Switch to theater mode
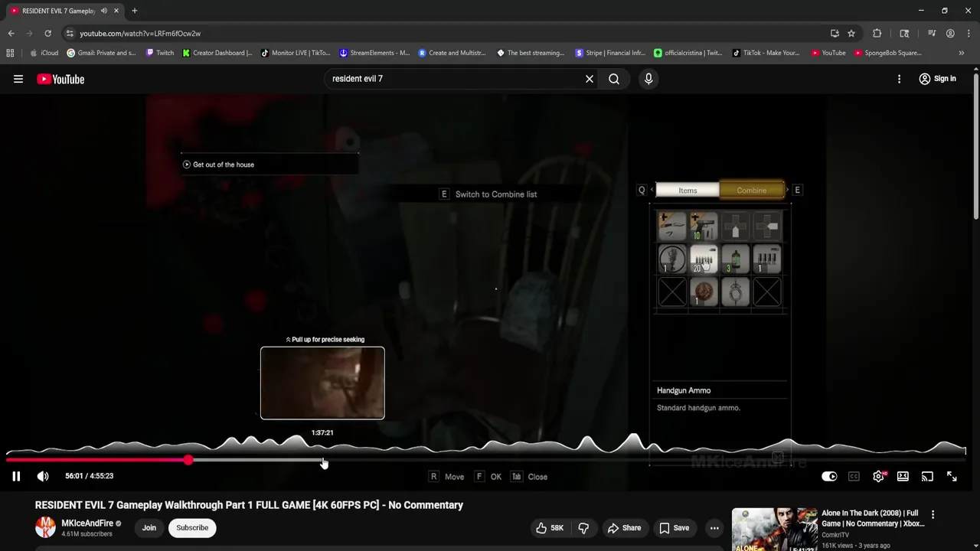The width and height of the screenshot is (980, 551). 903,476
